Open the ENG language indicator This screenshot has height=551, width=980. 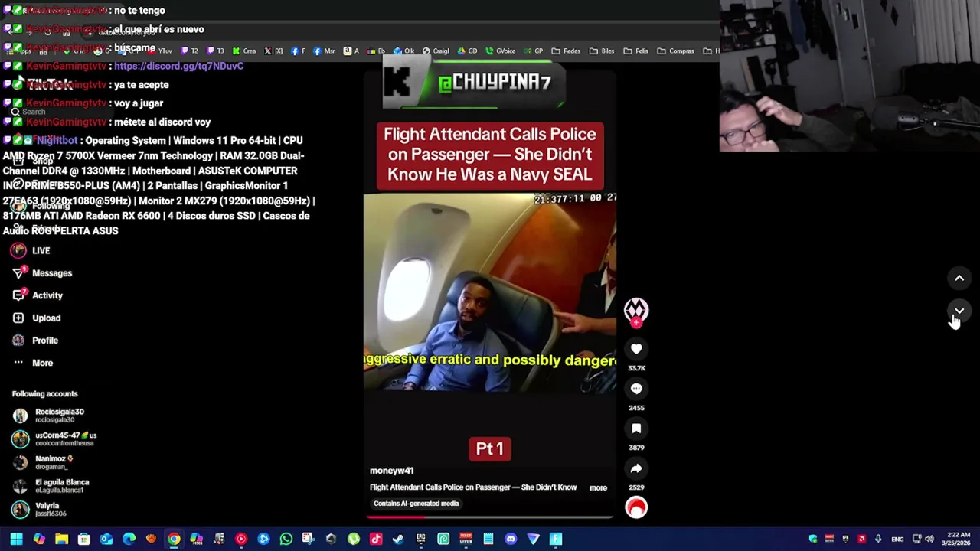897,539
